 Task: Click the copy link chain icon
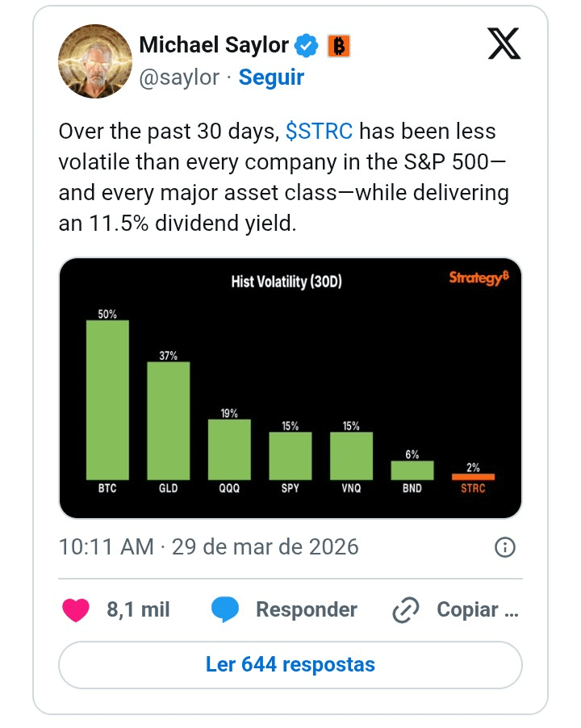tap(406, 609)
